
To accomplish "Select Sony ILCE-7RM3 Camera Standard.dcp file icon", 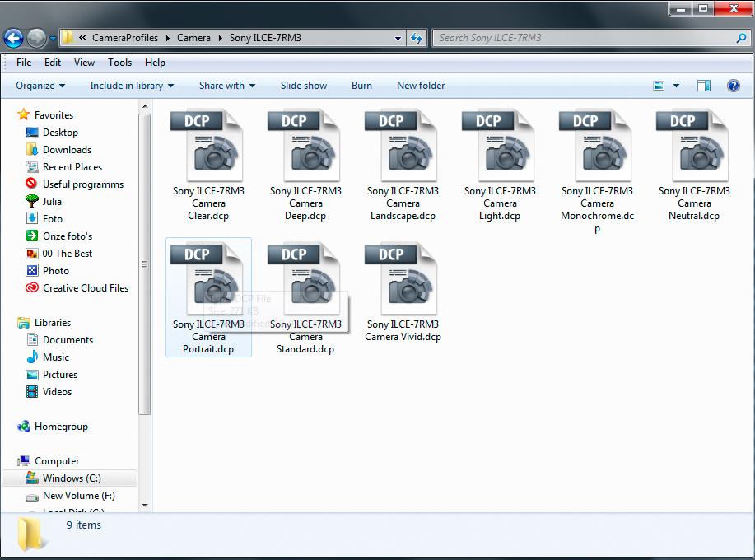I will (x=305, y=279).
